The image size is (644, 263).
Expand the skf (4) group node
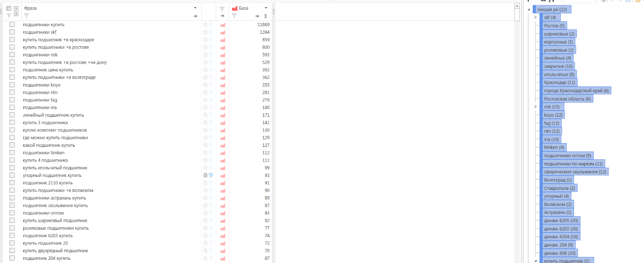tap(535, 17)
